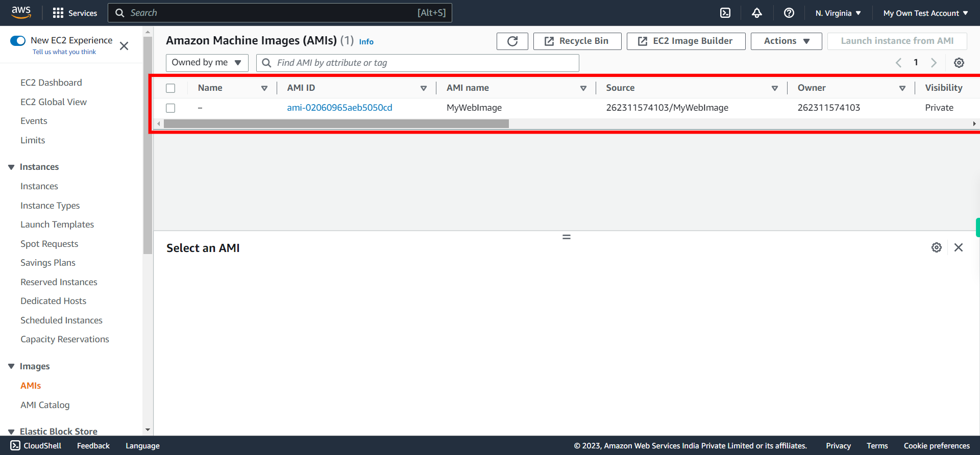Open Instance Types

click(50, 206)
